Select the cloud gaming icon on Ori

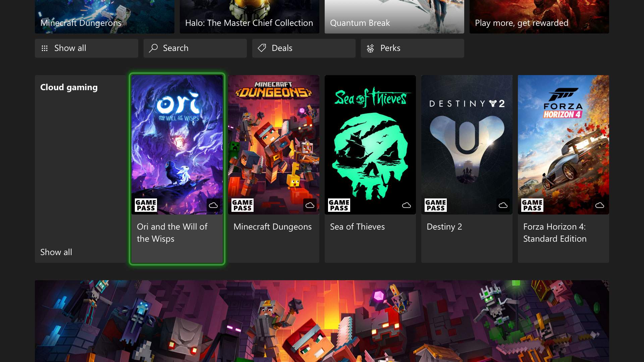pos(213,205)
